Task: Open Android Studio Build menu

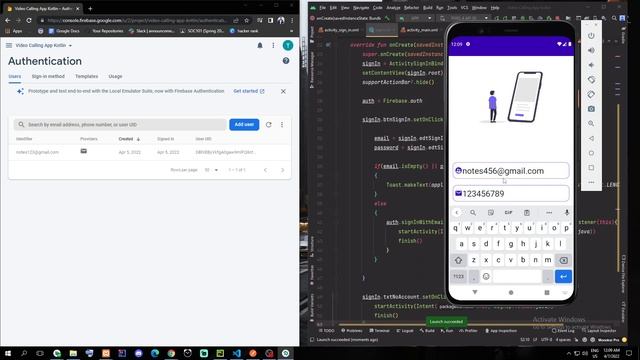Action: coord(427,8)
